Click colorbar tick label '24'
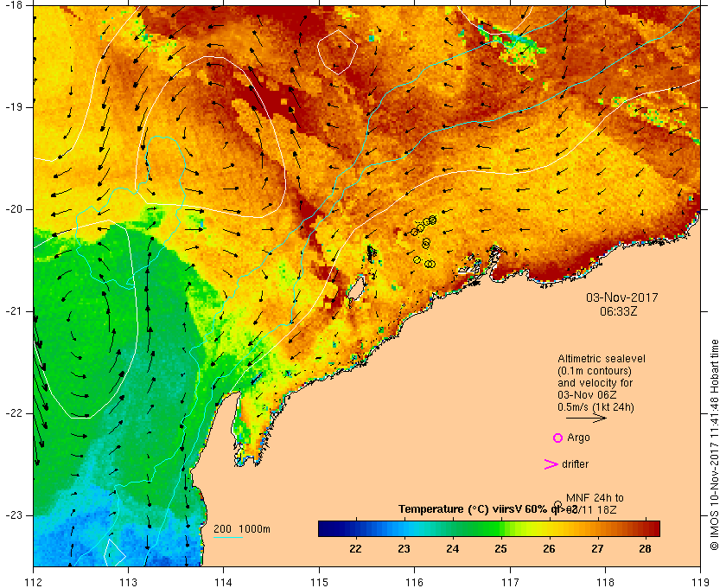Screen dimensions: 726x588 452,549
